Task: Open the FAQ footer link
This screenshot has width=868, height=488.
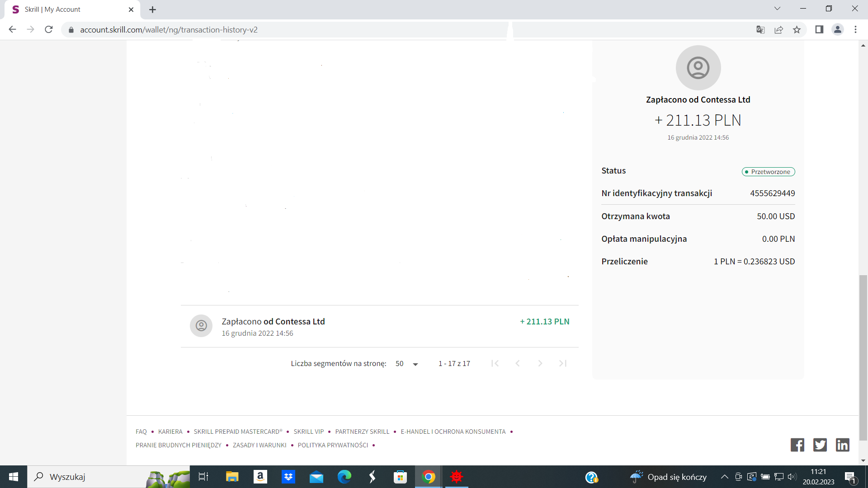Action: coord(141,432)
